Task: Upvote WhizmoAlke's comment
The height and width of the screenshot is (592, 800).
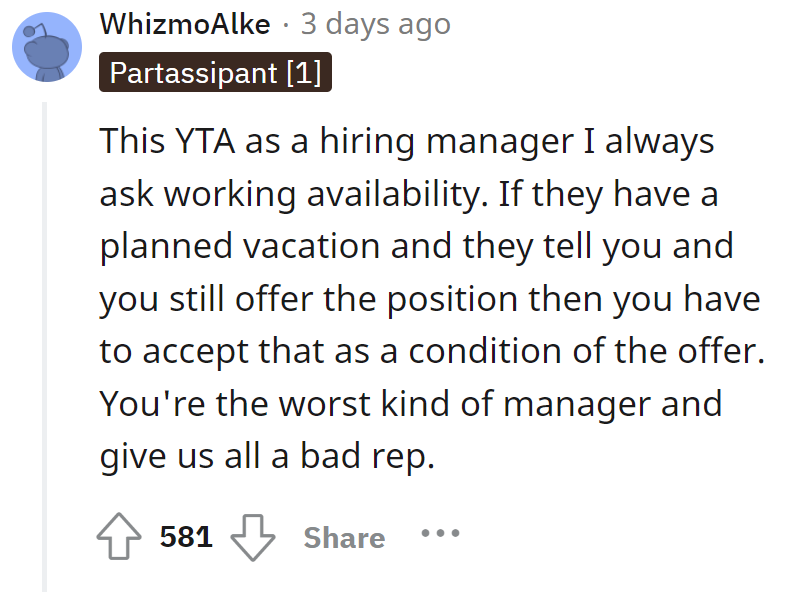Action: tap(119, 536)
